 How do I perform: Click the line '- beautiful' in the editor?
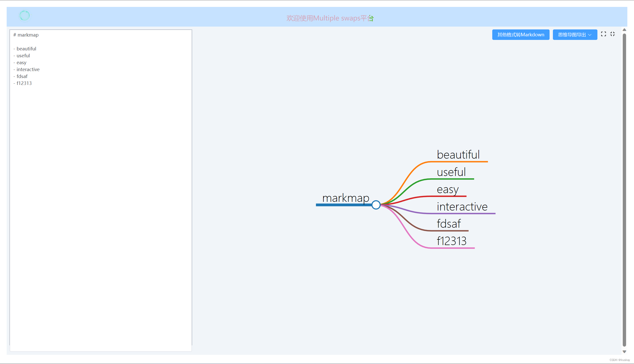tap(25, 48)
